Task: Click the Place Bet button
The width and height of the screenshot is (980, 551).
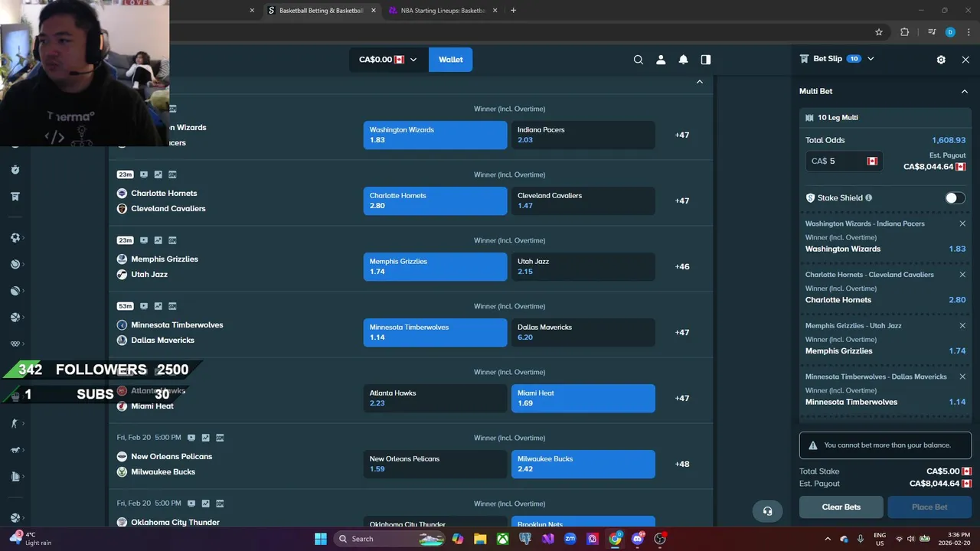Action: click(x=929, y=507)
